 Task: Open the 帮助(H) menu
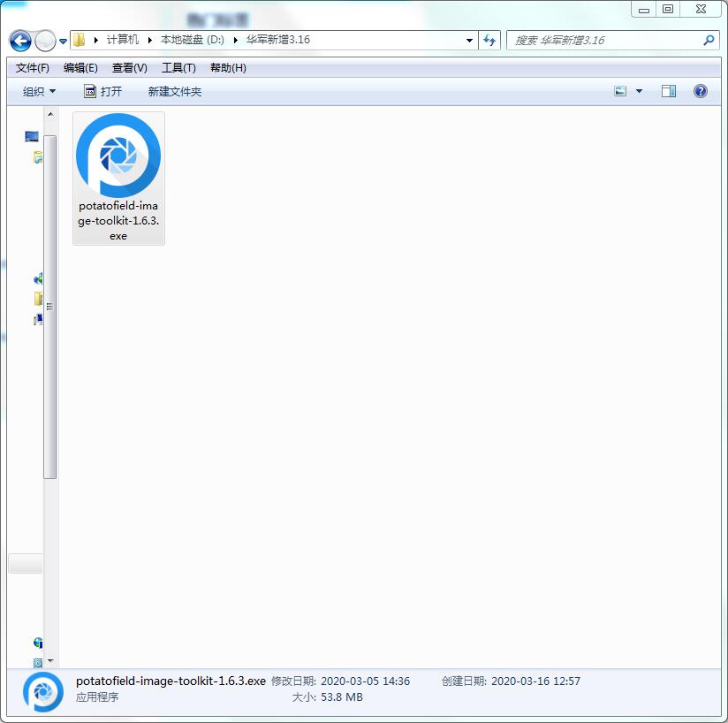[228, 68]
